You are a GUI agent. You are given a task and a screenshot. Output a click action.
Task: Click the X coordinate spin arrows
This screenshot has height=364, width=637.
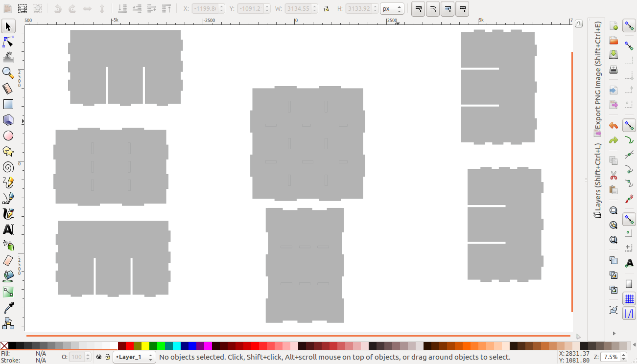(221, 9)
